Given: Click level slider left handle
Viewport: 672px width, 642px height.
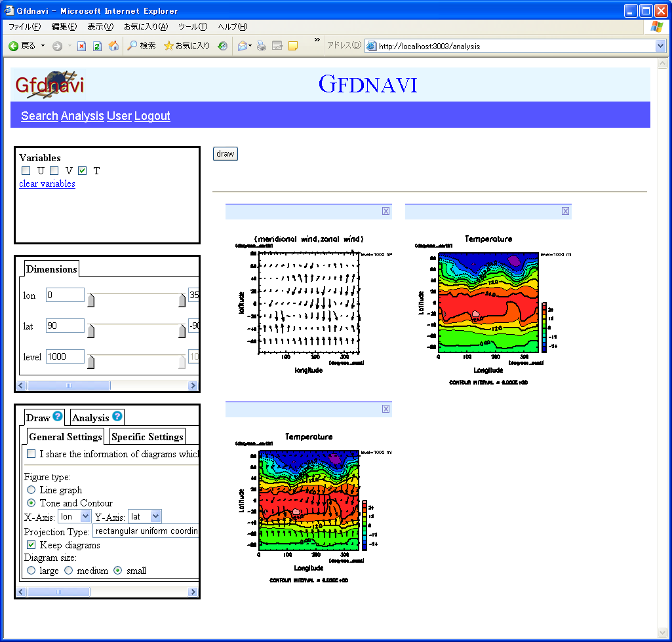Looking at the screenshot, I should (x=91, y=362).
